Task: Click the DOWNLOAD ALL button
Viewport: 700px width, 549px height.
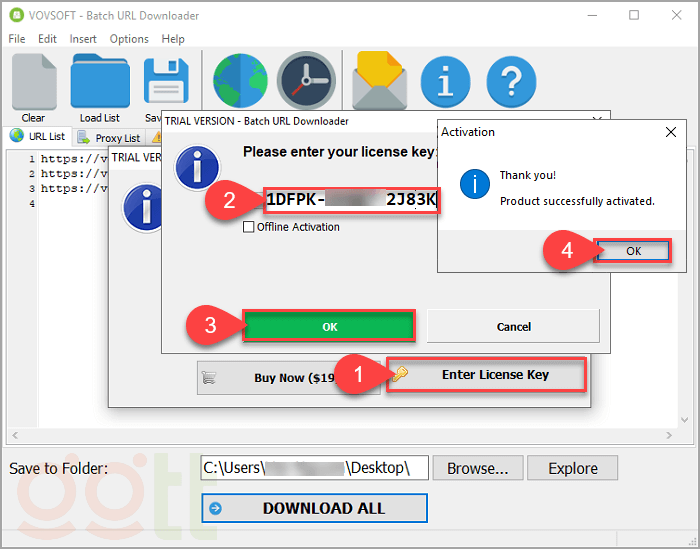Action: [x=314, y=508]
